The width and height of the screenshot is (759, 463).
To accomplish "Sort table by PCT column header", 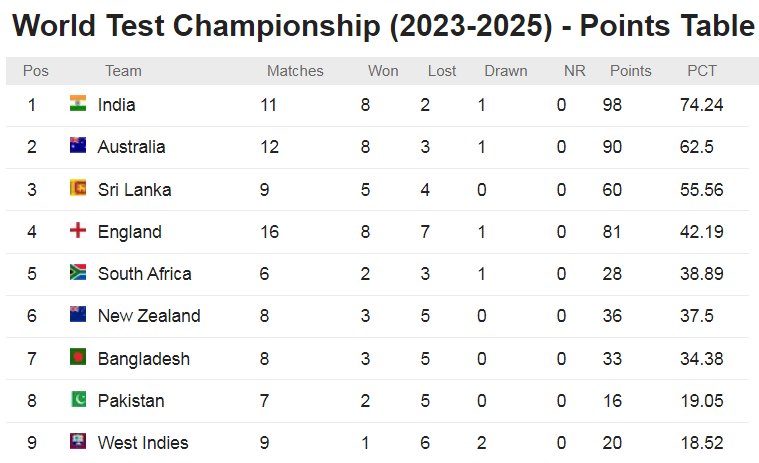I will (x=701, y=71).
